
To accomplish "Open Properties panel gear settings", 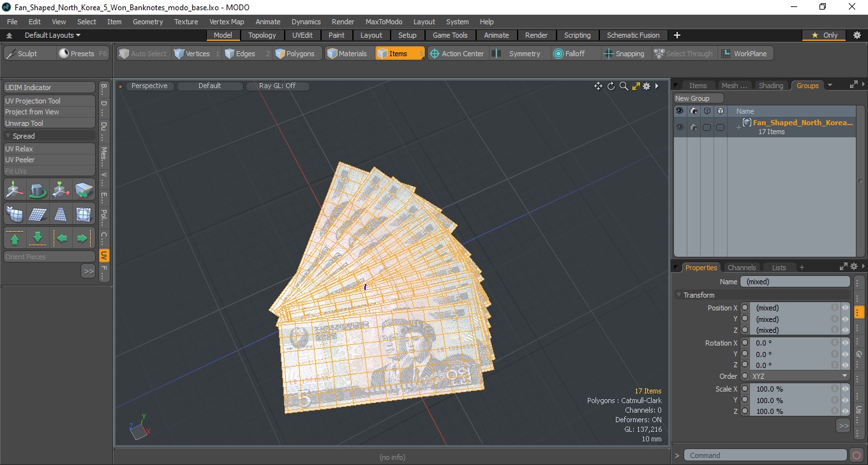I will (x=853, y=267).
